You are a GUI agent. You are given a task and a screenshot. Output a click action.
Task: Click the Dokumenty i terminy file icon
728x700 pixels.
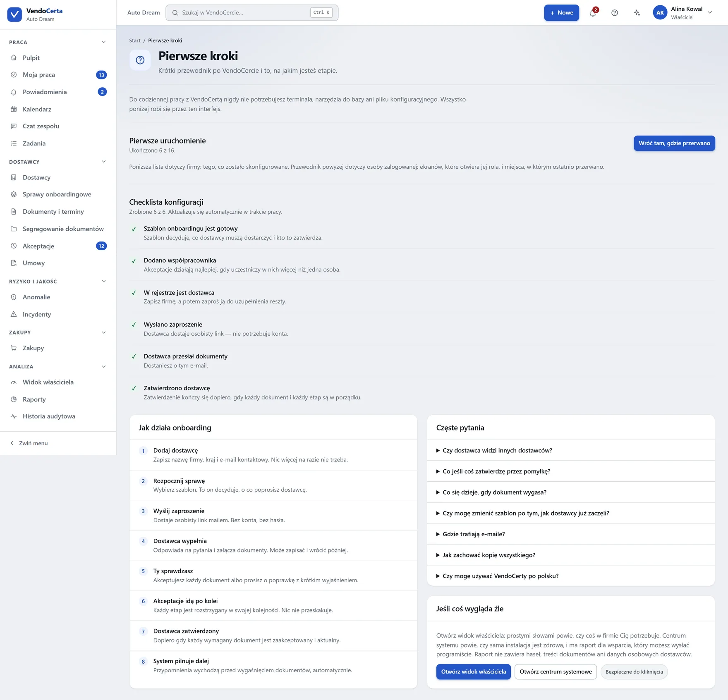(x=14, y=212)
